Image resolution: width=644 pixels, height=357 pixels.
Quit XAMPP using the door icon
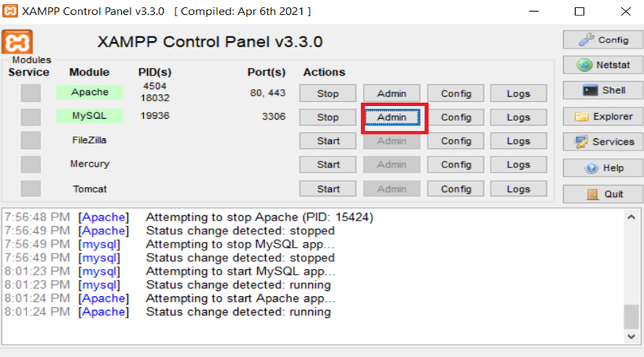click(x=593, y=194)
